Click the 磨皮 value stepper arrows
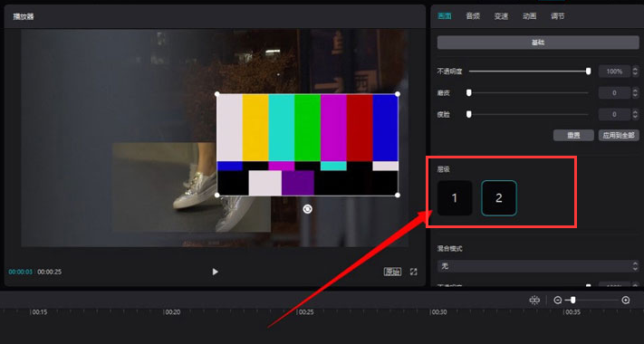The image size is (644, 344). [635, 92]
